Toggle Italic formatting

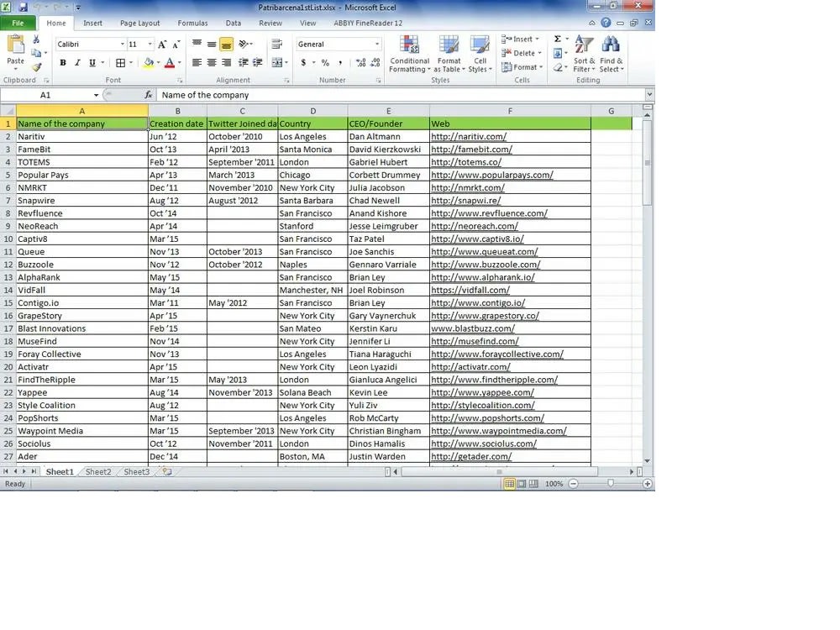77,63
